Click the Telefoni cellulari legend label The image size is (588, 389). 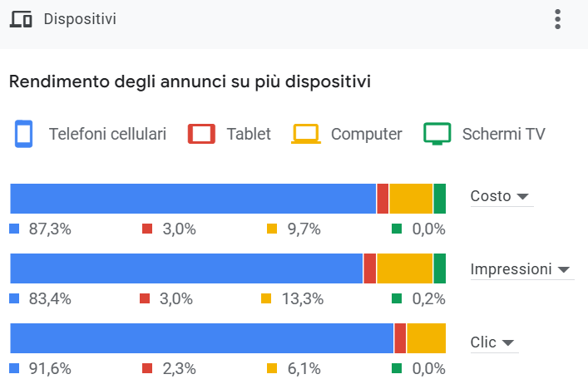(107, 134)
